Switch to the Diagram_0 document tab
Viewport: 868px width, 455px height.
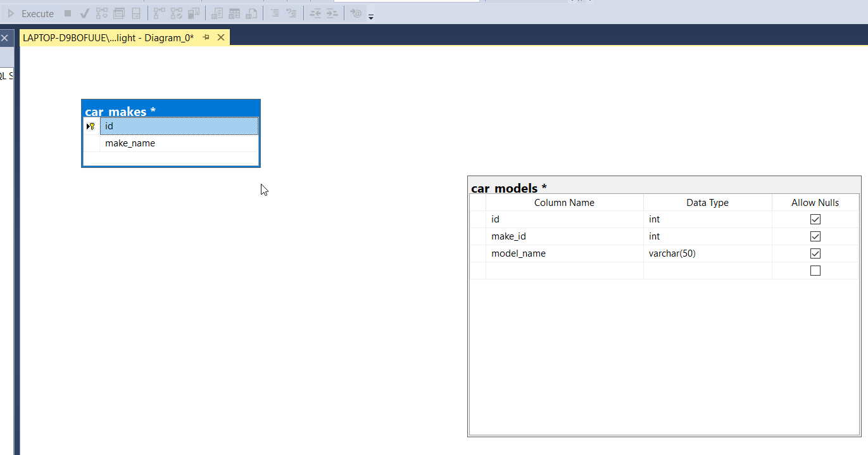pos(108,38)
